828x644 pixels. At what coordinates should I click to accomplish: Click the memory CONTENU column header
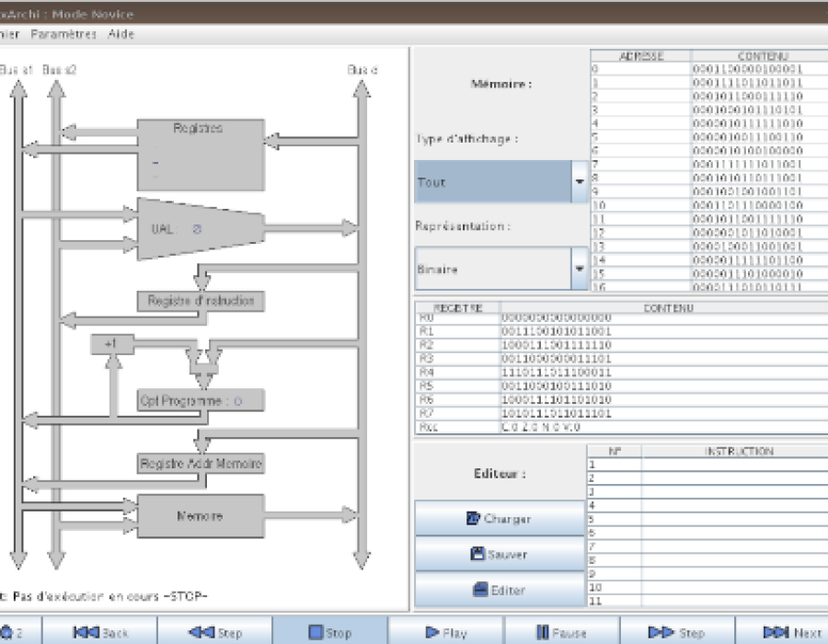pyautogui.click(x=761, y=55)
